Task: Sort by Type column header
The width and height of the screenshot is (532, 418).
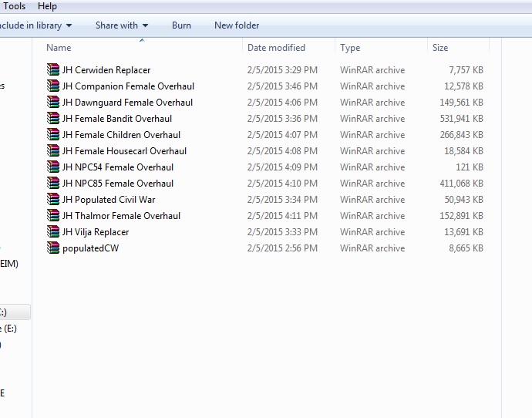Action: click(x=350, y=48)
